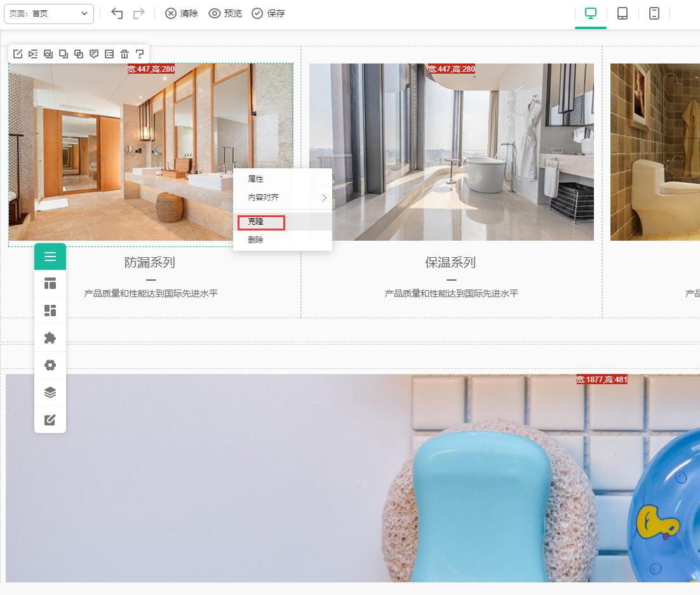Expand the 内容对齐 submenu arrow
Image resolution: width=700 pixels, height=595 pixels.
(325, 197)
